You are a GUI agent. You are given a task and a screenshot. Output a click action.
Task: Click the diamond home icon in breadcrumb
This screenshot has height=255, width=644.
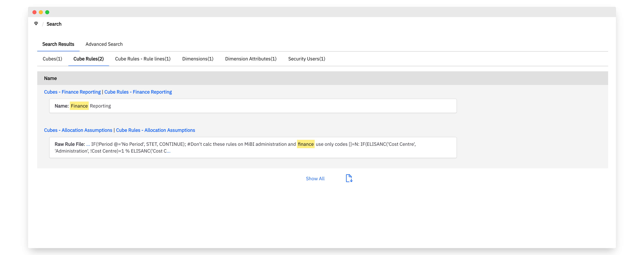click(x=36, y=24)
